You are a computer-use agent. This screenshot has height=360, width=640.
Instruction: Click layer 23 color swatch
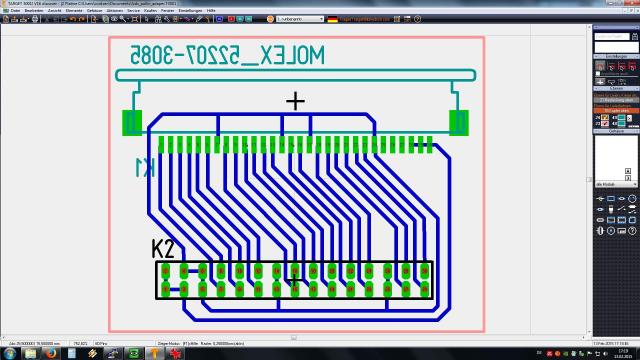604,124
